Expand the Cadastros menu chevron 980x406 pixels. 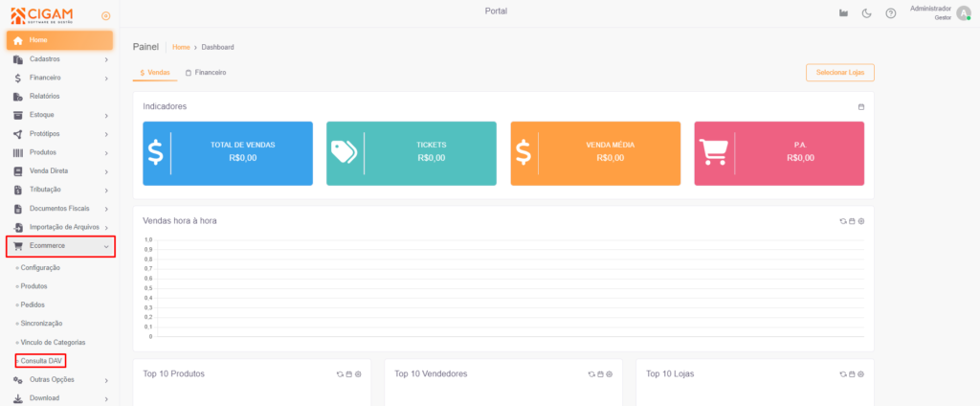click(106, 60)
